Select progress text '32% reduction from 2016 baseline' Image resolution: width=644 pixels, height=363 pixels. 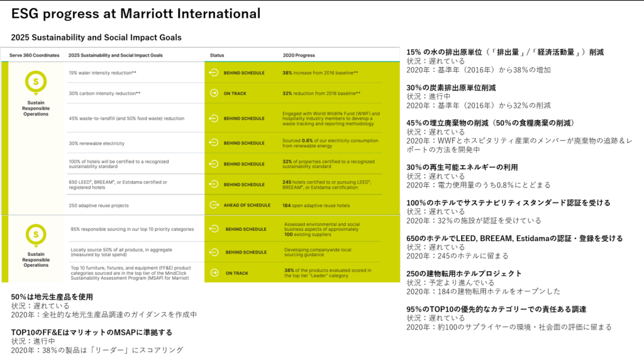click(x=321, y=93)
